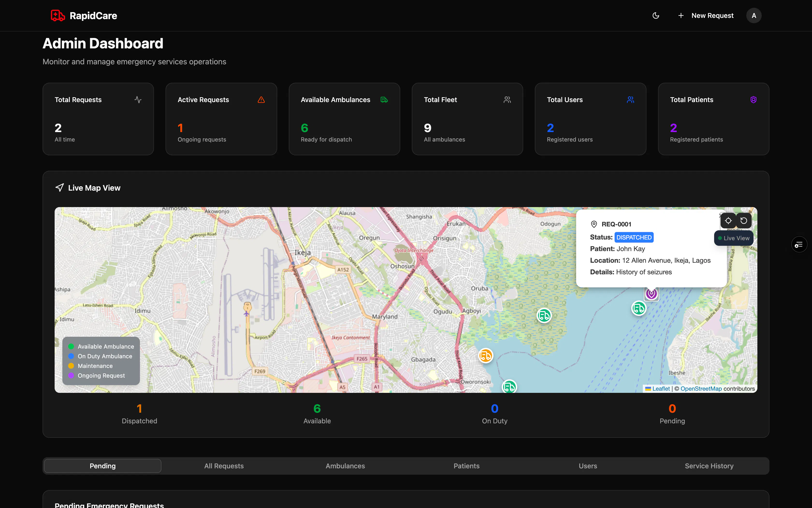Toggle the Live View indicator on map
Viewport: 812px width, 508px height.
click(733, 238)
